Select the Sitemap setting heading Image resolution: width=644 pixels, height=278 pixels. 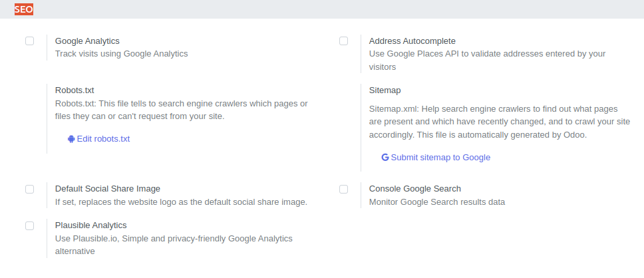click(x=385, y=90)
